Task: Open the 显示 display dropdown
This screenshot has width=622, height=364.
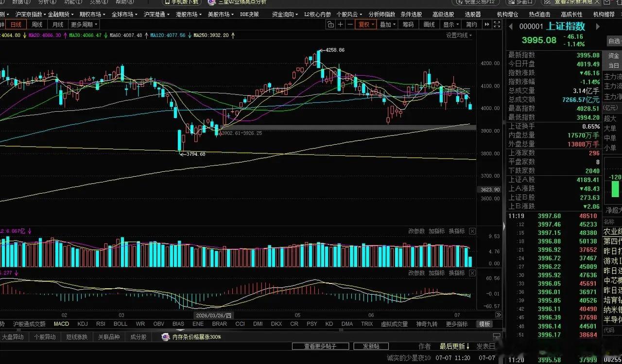Action: pyautogui.click(x=451, y=24)
